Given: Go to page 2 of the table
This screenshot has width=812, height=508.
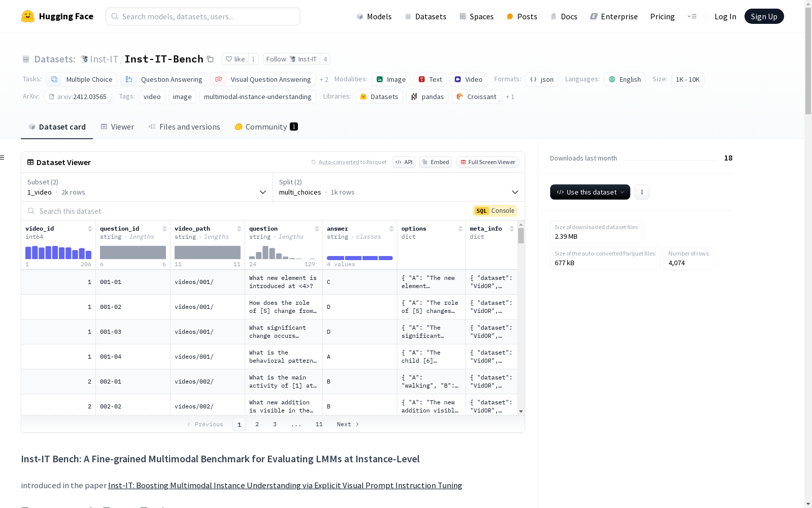Looking at the screenshot, I should tap(257, 424).
